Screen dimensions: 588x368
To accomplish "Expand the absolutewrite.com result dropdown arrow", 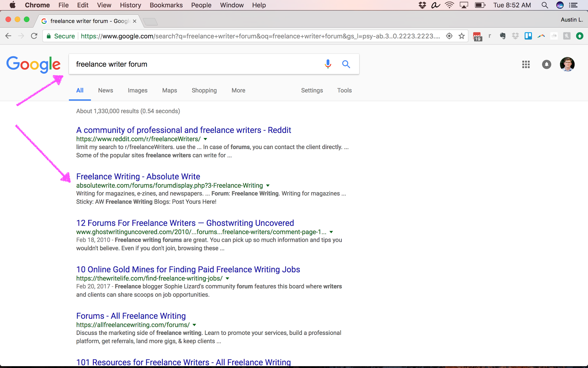I will pos(268,185).
